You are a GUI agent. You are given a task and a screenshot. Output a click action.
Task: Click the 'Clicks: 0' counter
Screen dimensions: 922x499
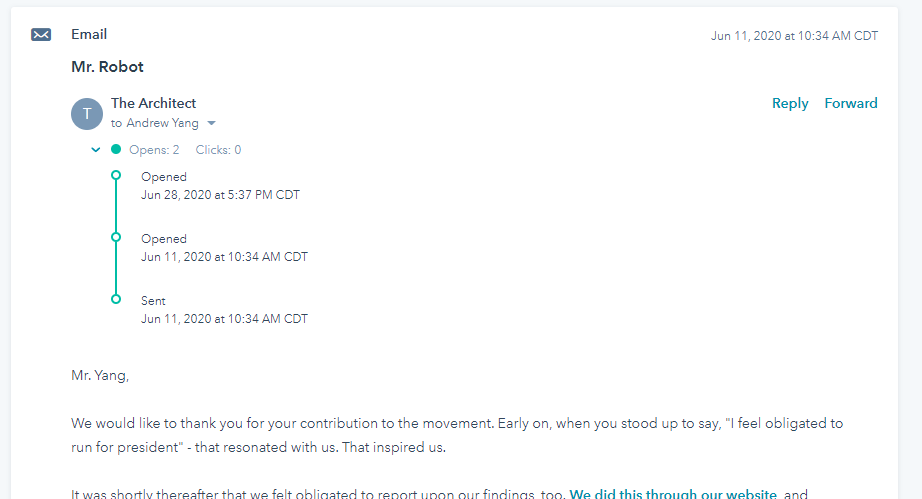pos(218,150)
